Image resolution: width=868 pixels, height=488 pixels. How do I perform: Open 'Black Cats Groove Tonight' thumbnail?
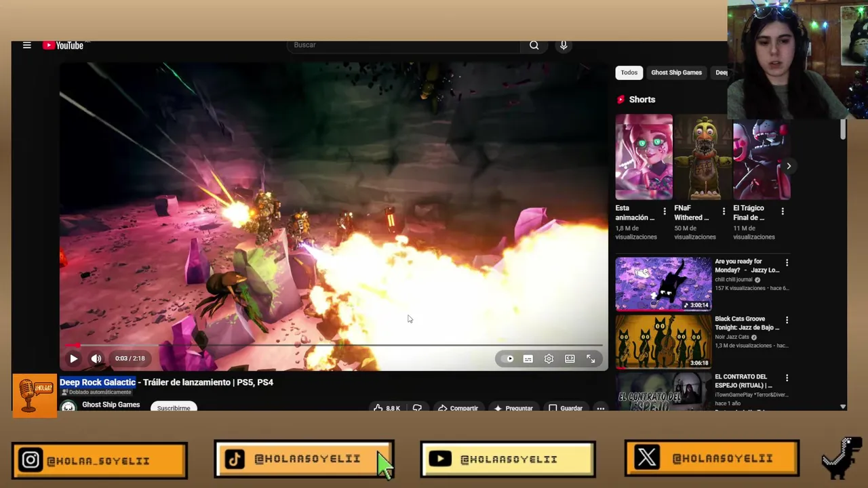pos(663,341)
